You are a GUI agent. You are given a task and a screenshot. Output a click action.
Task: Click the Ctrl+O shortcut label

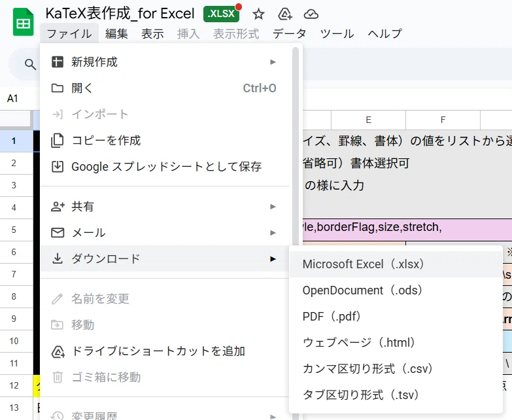click(x=260, y=88)
